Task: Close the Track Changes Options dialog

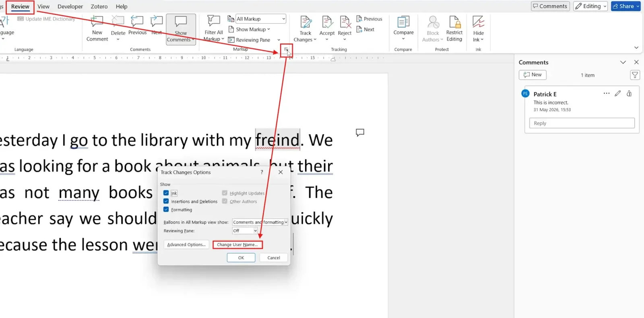Action: pos(281,172)
